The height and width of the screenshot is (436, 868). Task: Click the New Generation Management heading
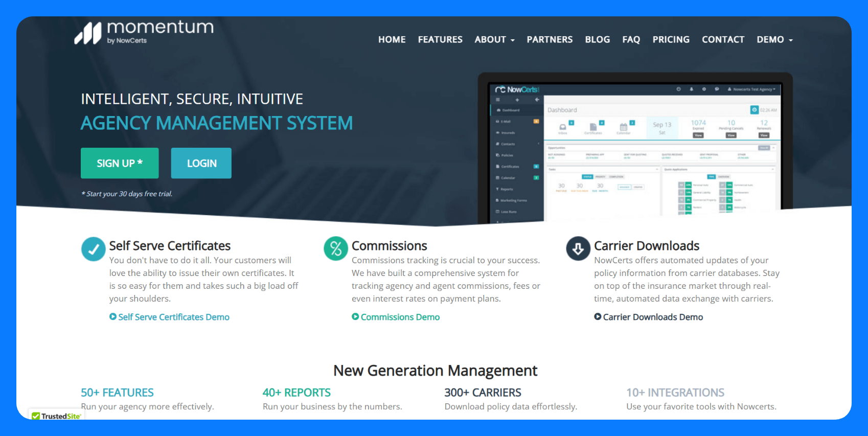[x=435, y=371]
